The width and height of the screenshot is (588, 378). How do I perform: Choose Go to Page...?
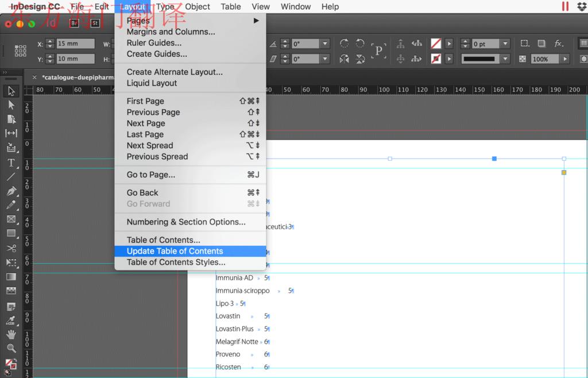click(x=190, y=175)
